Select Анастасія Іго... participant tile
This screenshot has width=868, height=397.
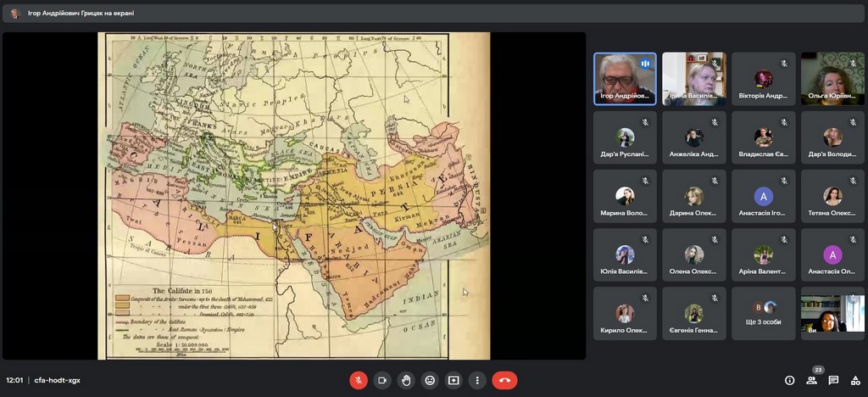(764, 196)
